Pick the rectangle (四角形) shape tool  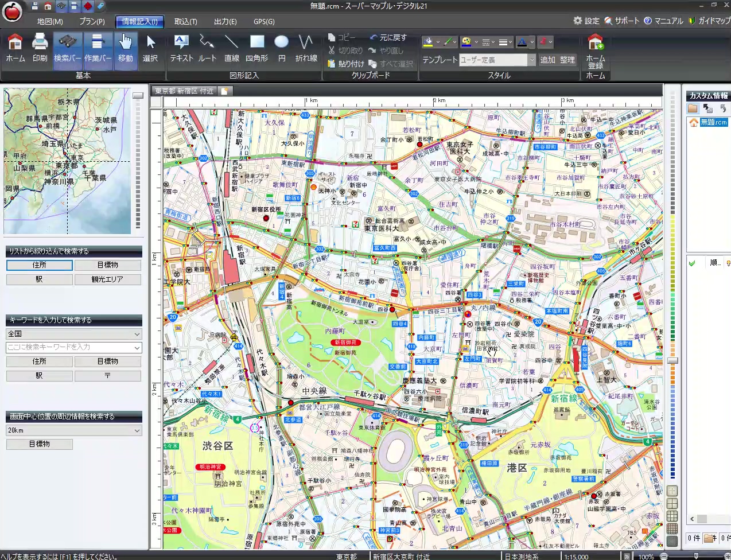257,48
